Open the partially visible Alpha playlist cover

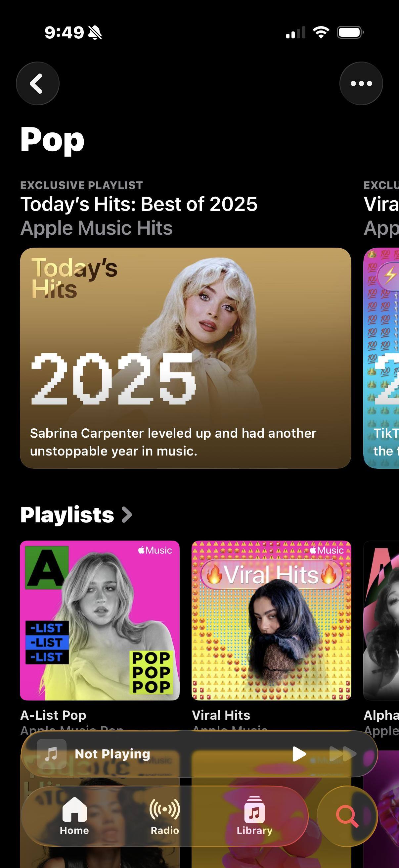point(381,620)
